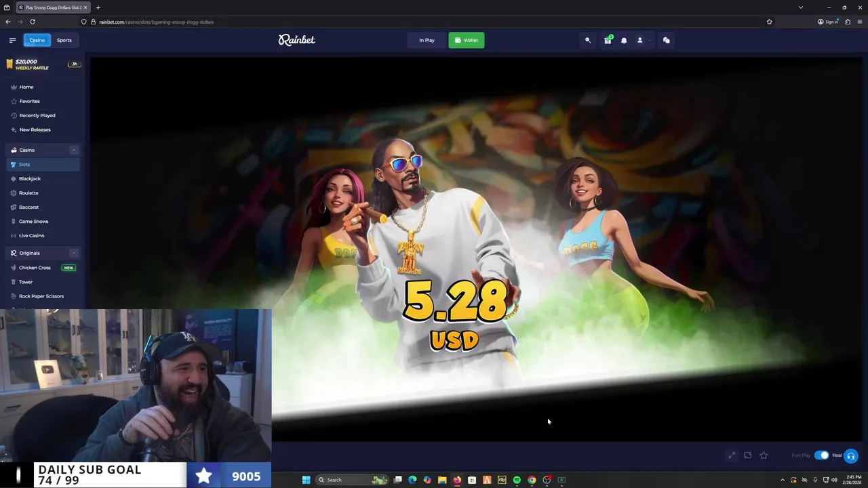The height and width of the screenshot is (488, 868).
Task: Open Blackjack games
Action: pyautogui.click(x=30, y=178)
